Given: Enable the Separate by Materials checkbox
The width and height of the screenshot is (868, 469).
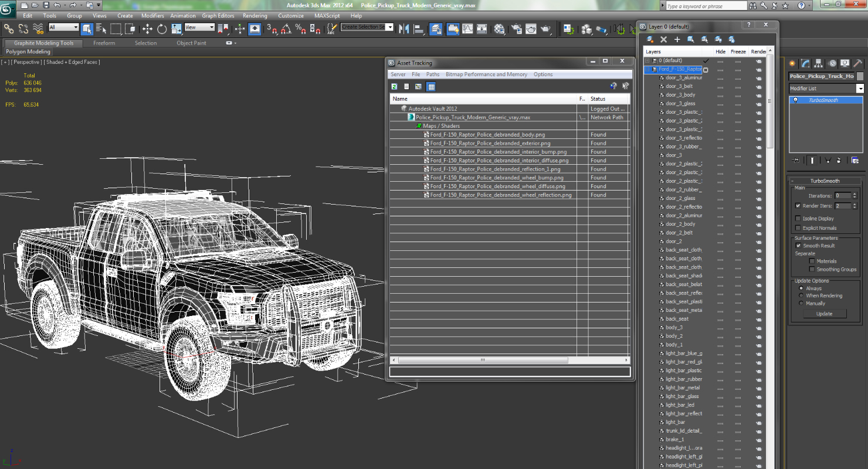Looking at the screenshot, I should tap(812, 261).
